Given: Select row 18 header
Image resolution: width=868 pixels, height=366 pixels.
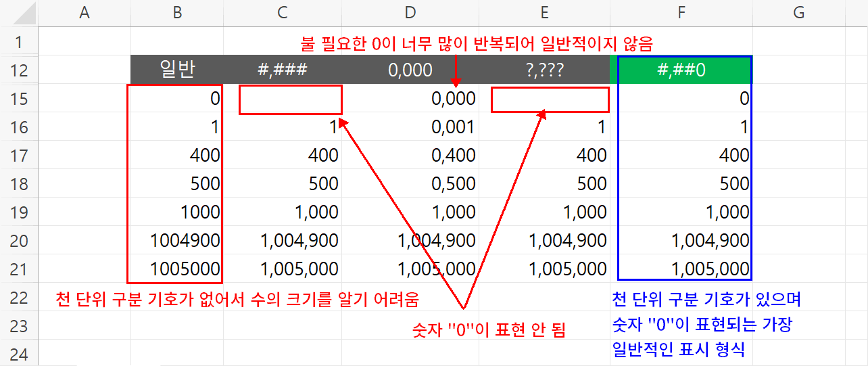Looking at the screenshot, I should 19,183.
